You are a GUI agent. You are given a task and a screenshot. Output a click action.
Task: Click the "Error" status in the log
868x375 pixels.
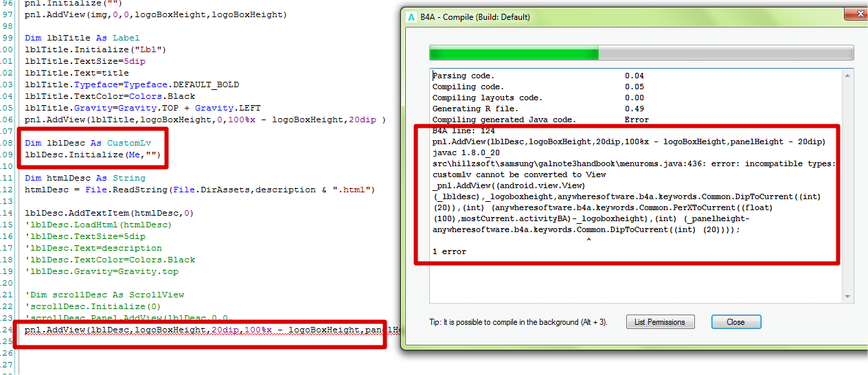click(637, 120)
